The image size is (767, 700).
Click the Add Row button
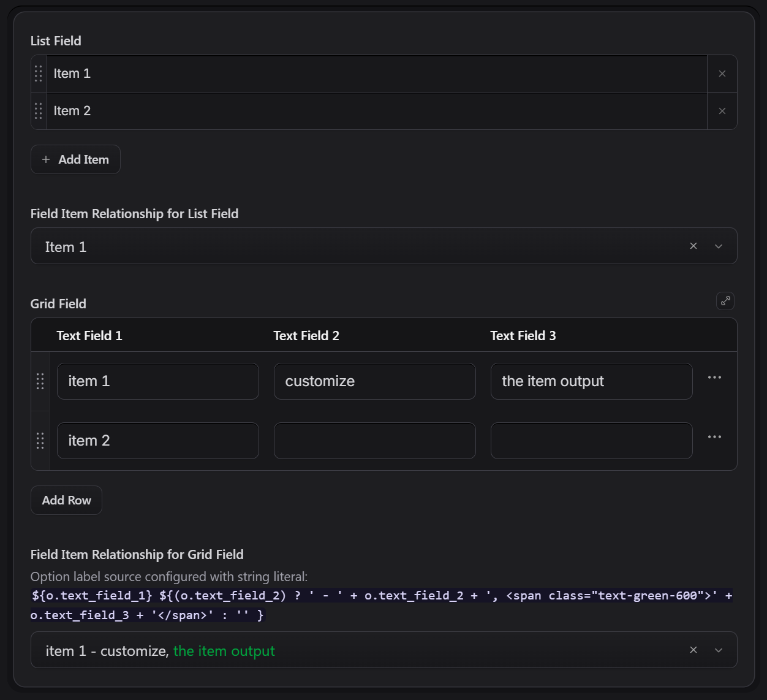[66, 500]
